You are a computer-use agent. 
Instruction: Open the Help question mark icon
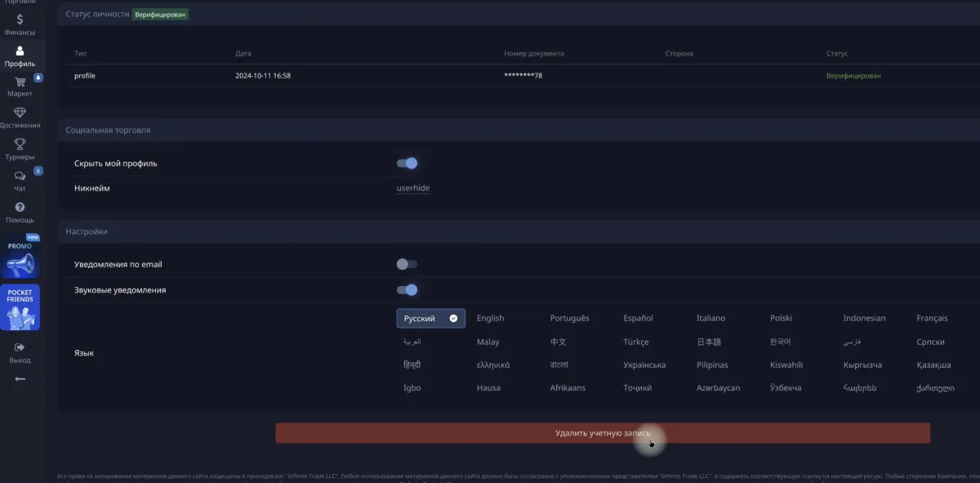[x=20, y=208]
